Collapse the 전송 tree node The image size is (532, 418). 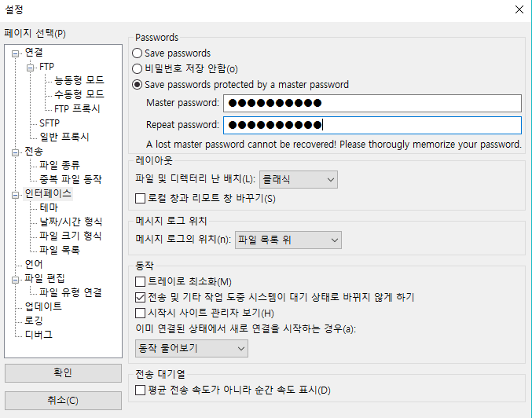(x=15, y=152)
